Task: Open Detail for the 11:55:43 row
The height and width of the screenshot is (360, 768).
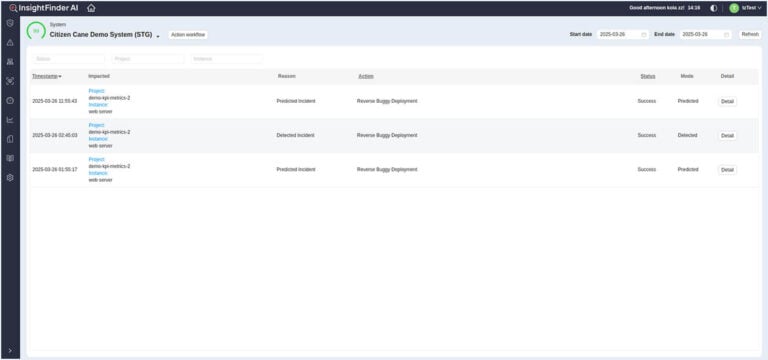Action: click(727, 101)
